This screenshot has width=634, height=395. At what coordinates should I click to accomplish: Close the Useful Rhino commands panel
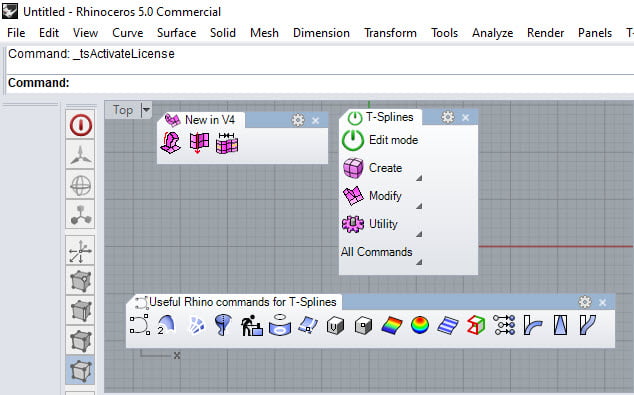602,302
